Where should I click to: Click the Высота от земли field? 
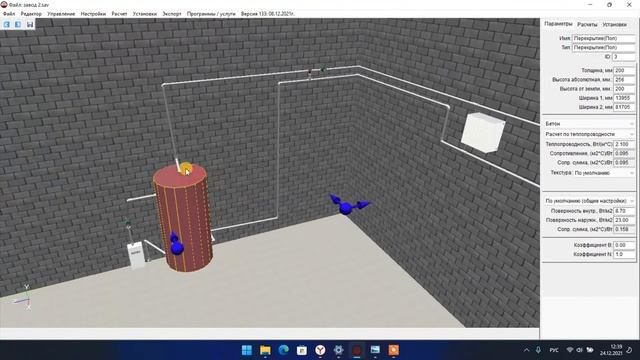click(624, 89)
